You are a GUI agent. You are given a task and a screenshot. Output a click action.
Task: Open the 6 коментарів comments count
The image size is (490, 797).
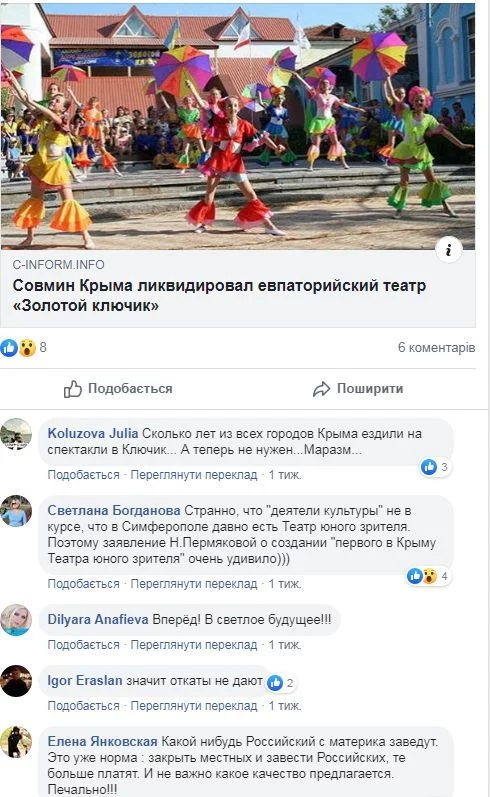(436, 348)
